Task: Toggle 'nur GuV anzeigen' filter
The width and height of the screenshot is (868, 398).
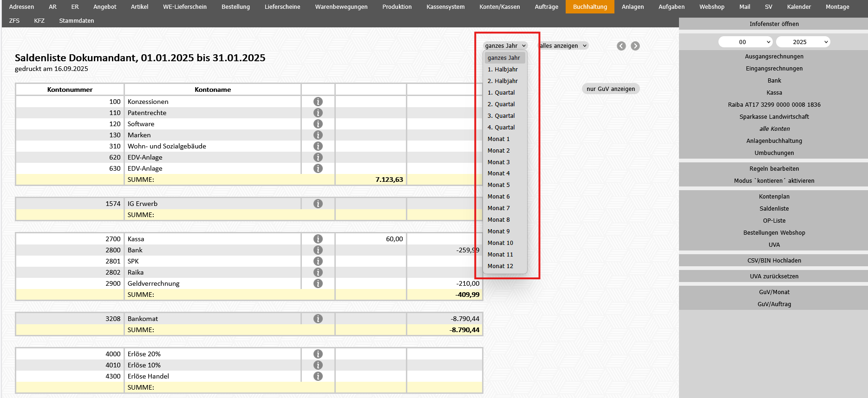Action: coord(610,89)
